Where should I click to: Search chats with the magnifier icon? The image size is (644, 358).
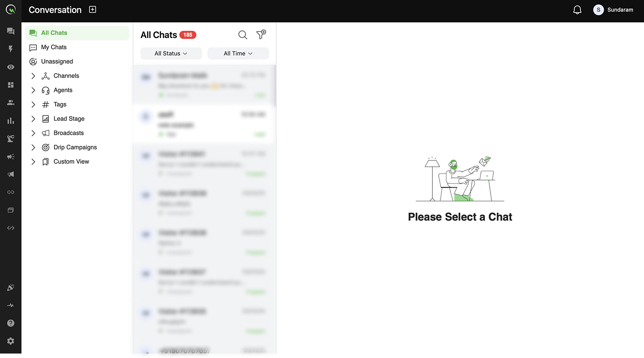pos(242,35)
